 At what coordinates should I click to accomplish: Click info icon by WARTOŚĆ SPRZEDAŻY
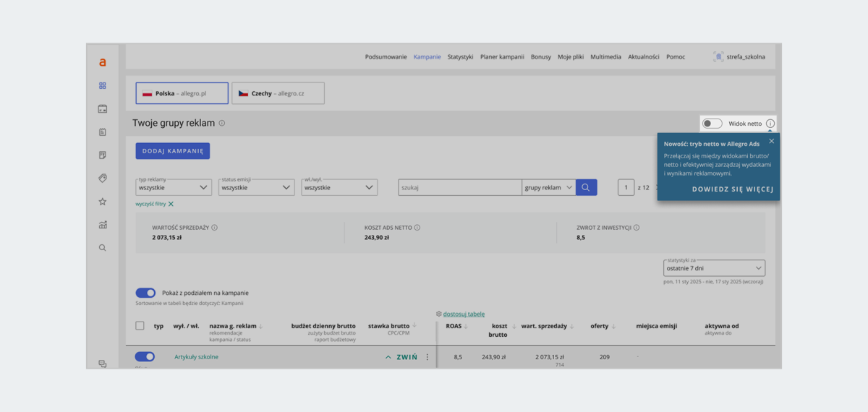(215, 228)
